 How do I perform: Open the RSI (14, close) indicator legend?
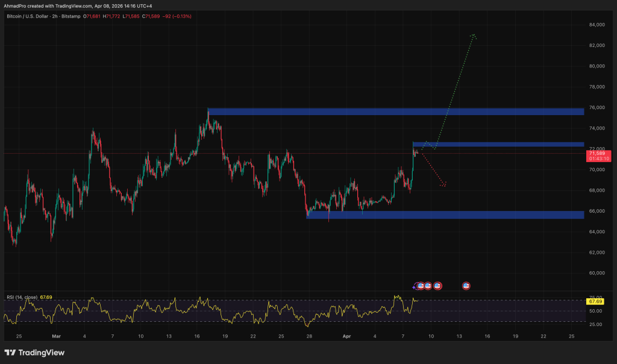(x=22, y=297)
